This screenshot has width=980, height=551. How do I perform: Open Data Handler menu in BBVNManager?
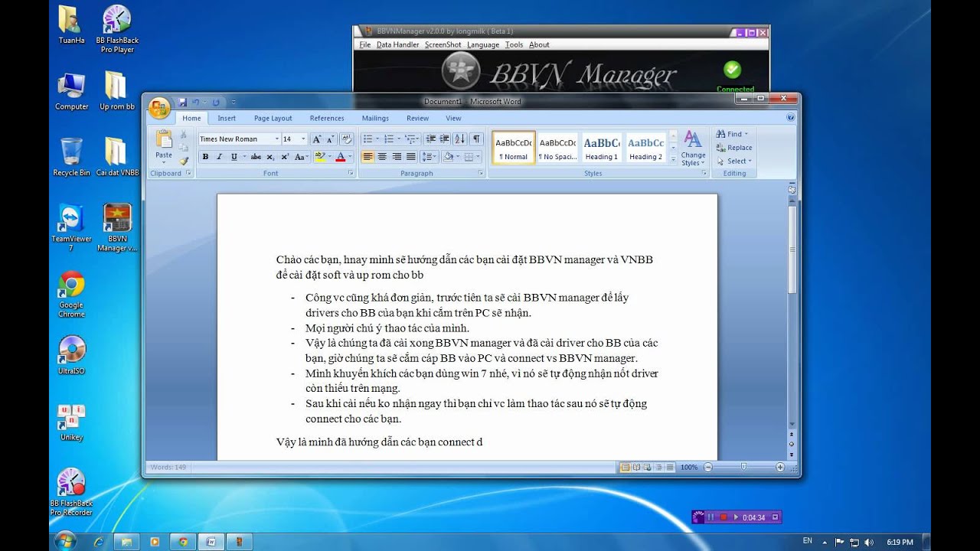tap(397, 45)
